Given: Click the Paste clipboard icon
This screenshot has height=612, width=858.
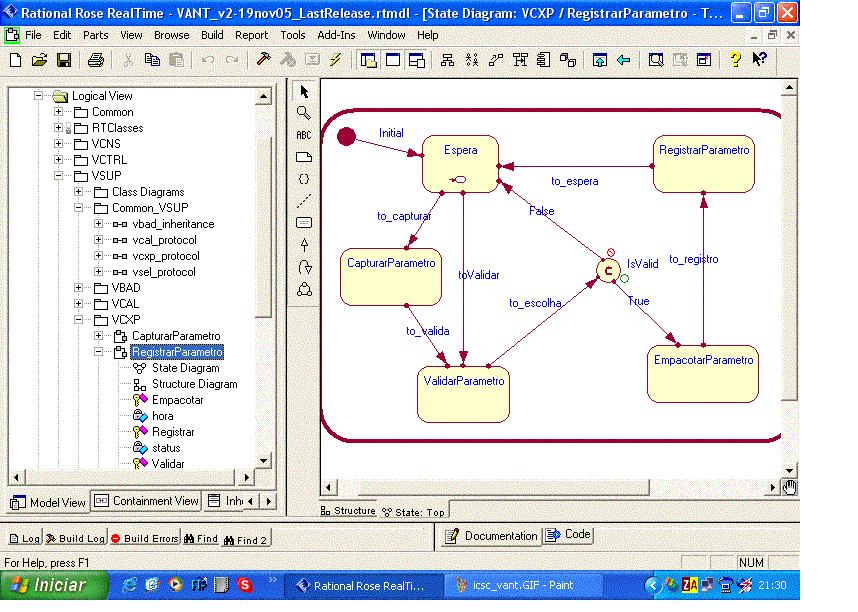Looking at the screenshot, I should click(176, 60).
